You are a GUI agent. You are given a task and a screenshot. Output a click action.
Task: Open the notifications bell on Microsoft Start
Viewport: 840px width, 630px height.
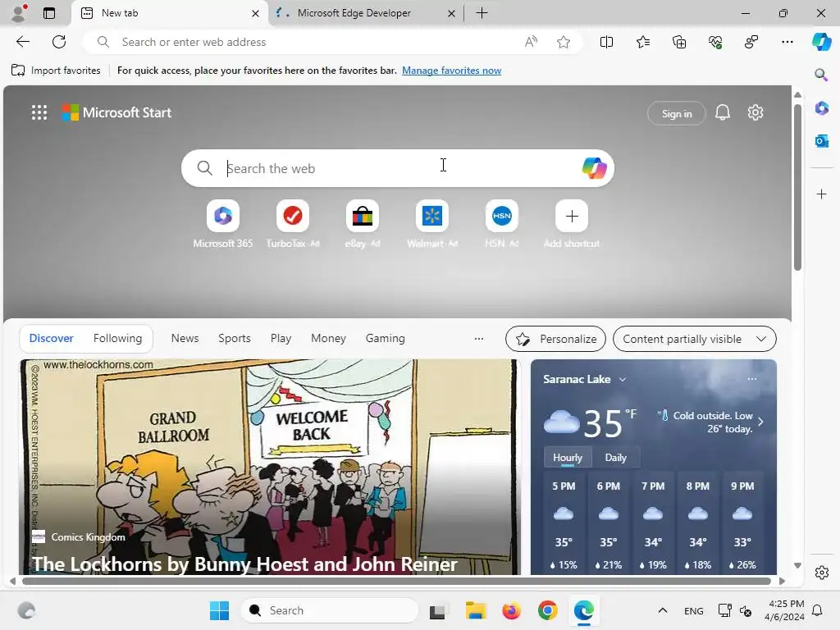(x=723, y=112)
